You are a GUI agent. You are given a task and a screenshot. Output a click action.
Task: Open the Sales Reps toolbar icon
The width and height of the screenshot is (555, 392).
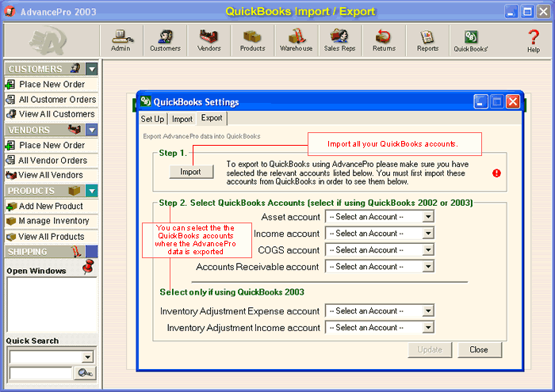(x=340, y=40)
